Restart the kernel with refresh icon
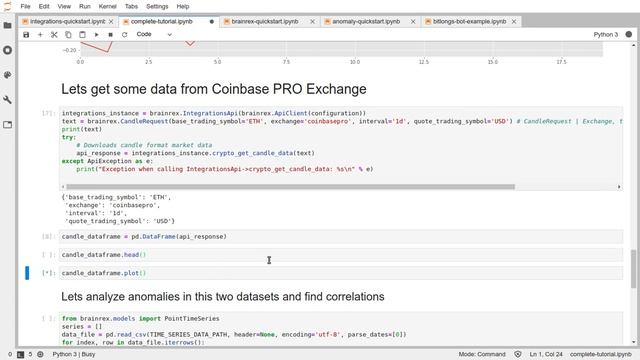 (124, 35)
